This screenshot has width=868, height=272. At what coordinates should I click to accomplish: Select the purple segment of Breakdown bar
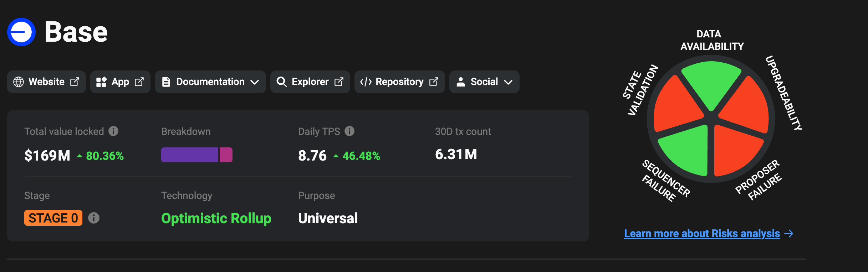click(x=189, y=155)
